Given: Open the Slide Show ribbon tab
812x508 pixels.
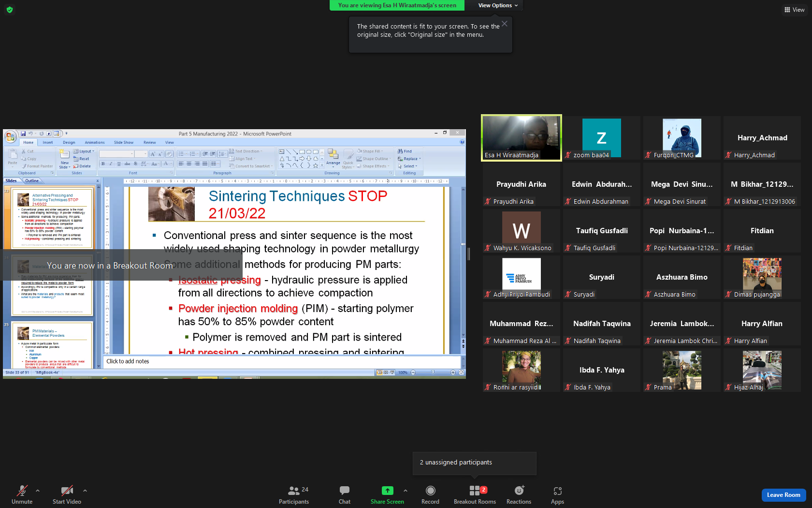Looking at the screenshot, I should (124, 142).
